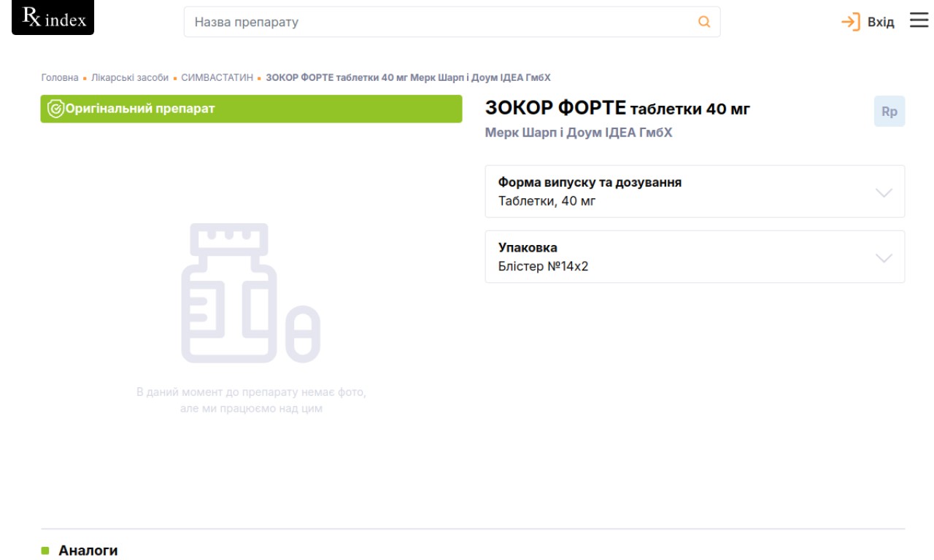
Task: Click the medicine bottle placeholder image
Action: [x=251, y=293]
